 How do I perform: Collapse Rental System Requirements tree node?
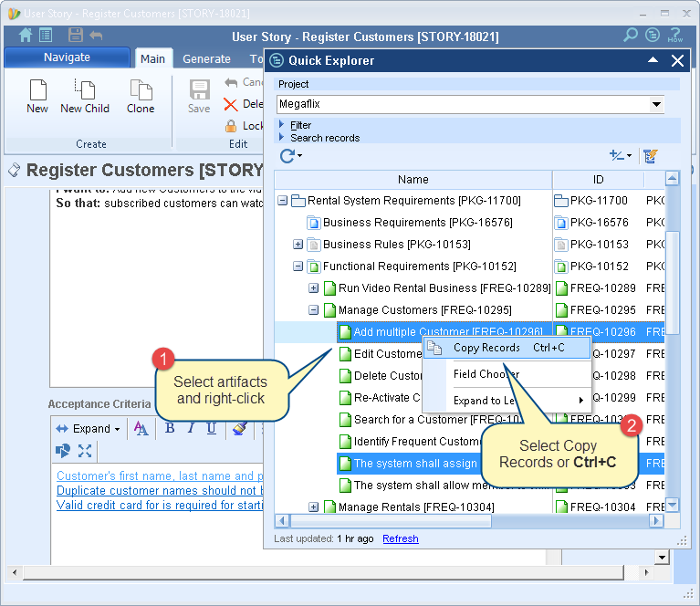283,201
